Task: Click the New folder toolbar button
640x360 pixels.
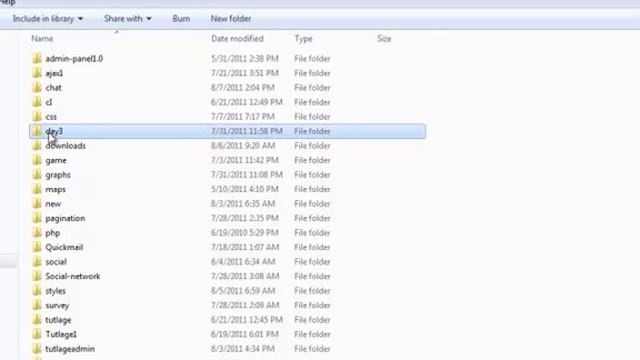Action: 231,19
